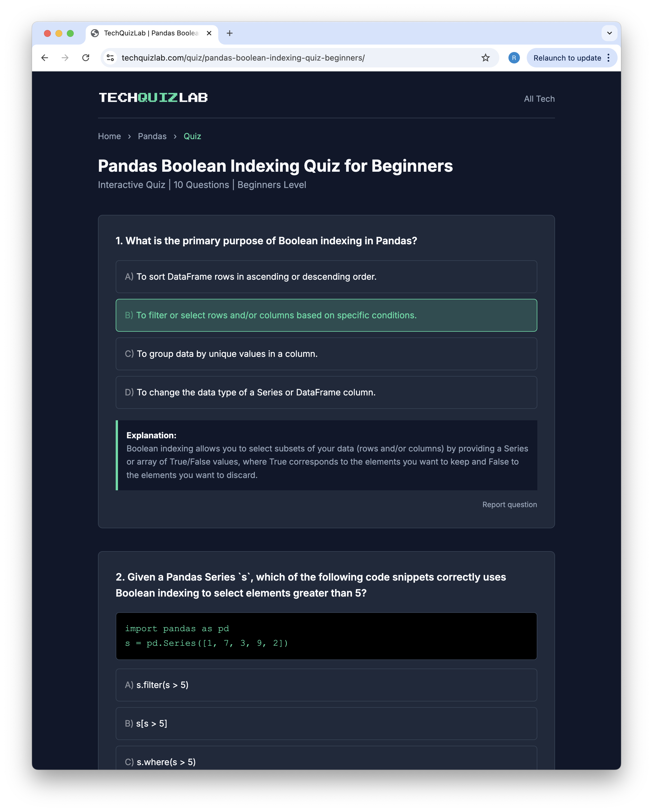The width and height of the screenshot is (653, 812).
Task: Click Relaunch to update button
Action: tap(567, 58)
